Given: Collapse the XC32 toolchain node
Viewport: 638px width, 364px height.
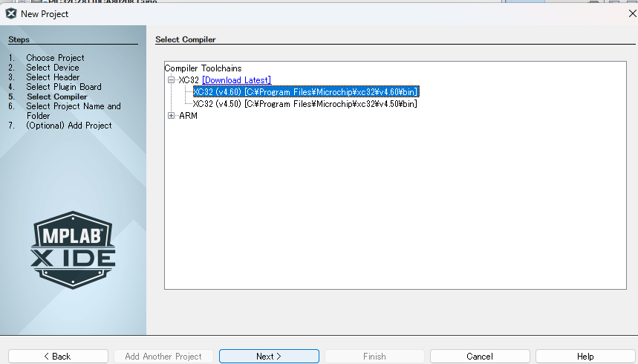Looking at the screenshot, I should (172, 79).
